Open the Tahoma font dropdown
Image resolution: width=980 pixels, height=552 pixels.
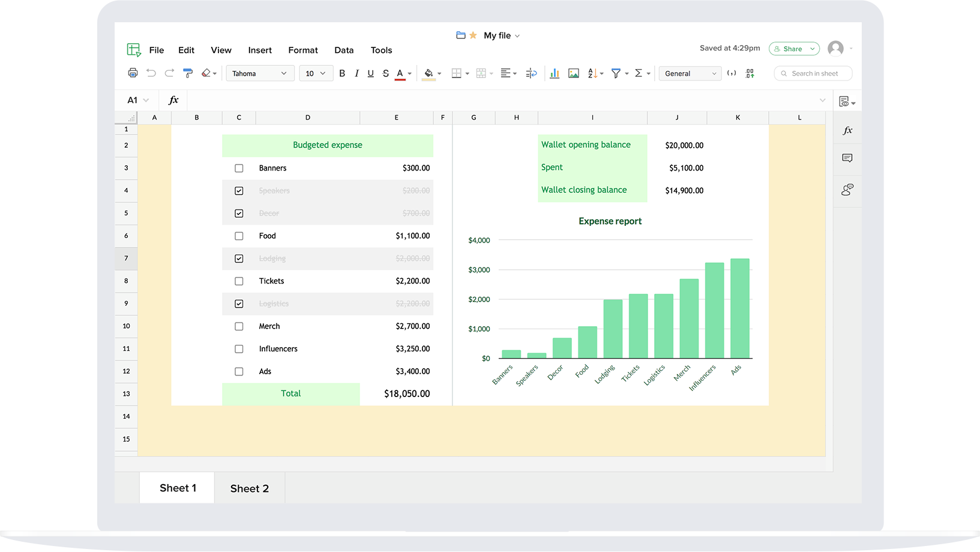point(259,73)
